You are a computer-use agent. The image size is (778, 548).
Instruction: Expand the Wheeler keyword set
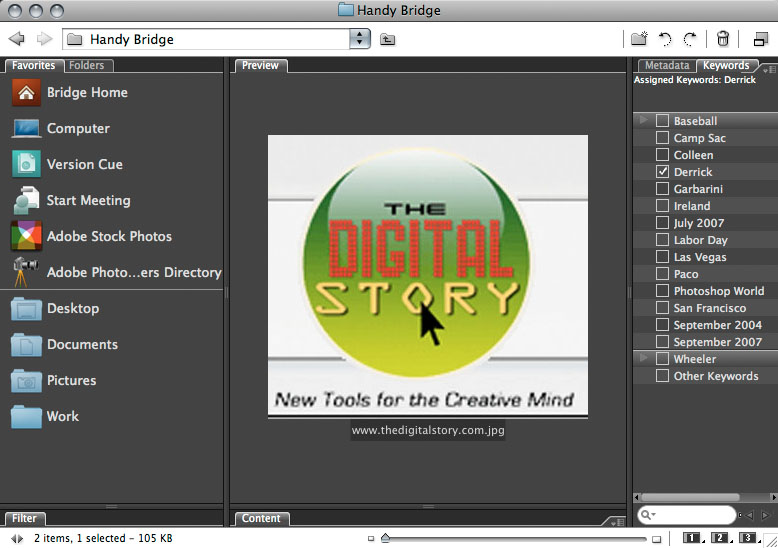[x=644, y=358]
